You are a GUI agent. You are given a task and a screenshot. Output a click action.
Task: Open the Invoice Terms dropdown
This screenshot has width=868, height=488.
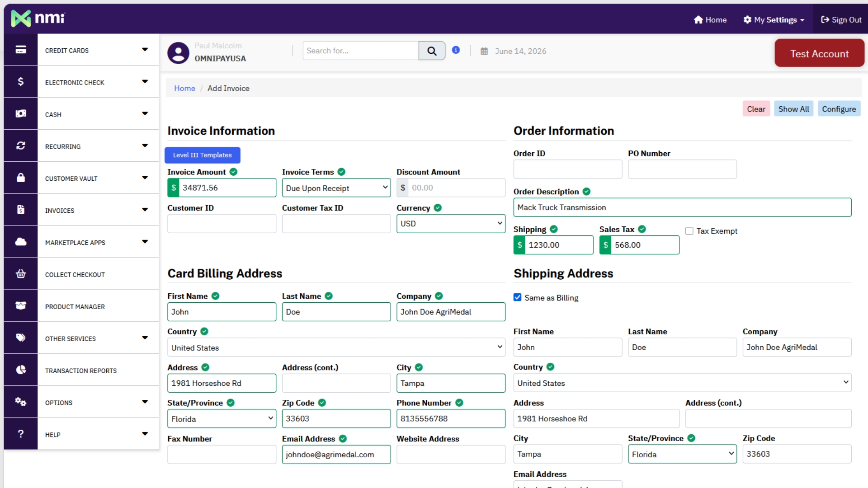pos(336,188)
